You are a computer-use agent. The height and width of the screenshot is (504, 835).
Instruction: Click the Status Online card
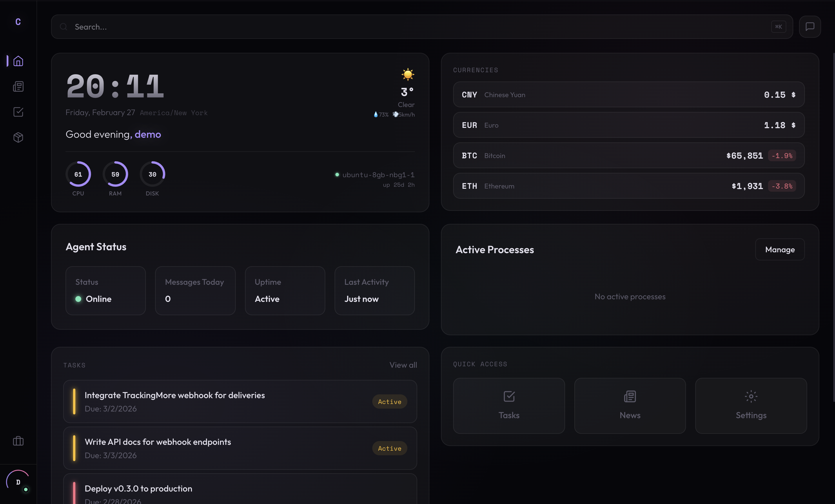106,291
